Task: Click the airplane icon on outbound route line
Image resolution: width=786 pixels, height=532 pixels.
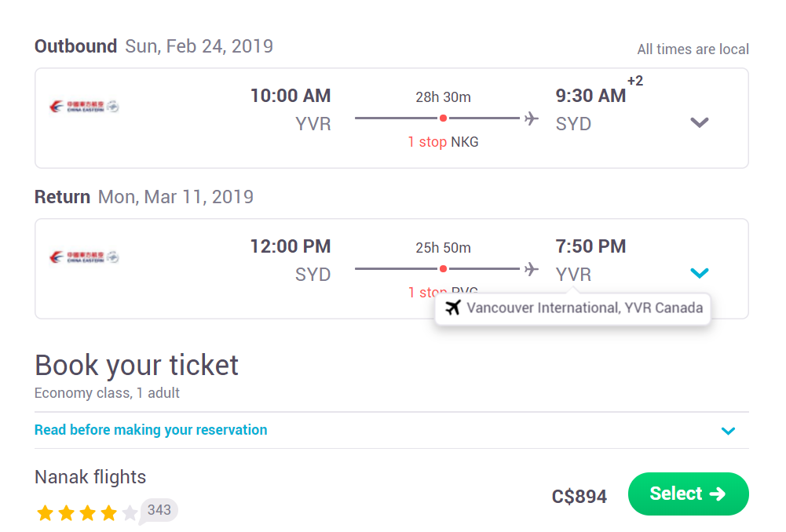Action: pos(532,118)
